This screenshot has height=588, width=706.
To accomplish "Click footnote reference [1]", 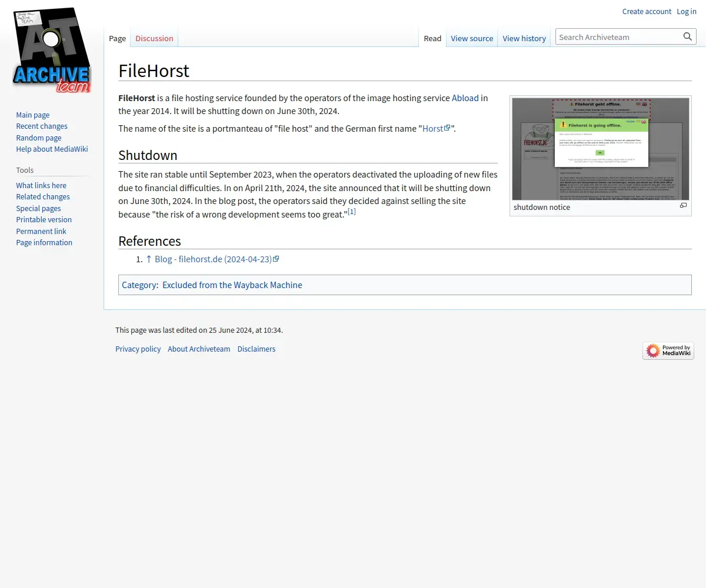I will (x=352, y=211).
